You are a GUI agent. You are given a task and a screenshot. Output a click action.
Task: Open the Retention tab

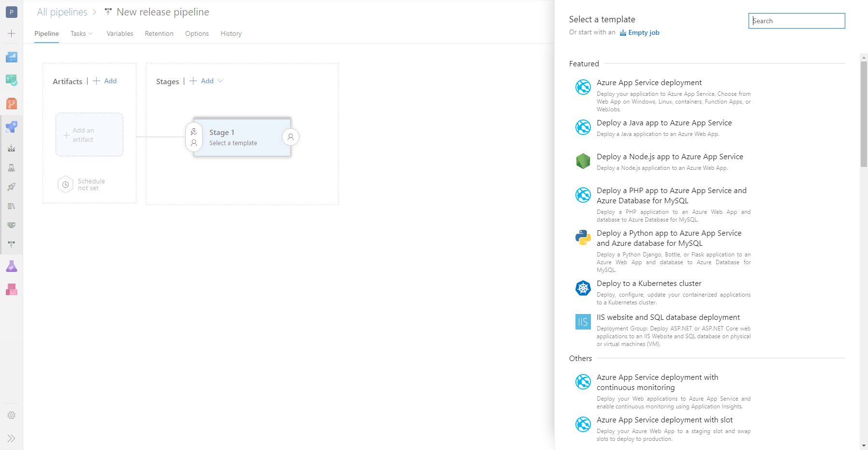159,33
